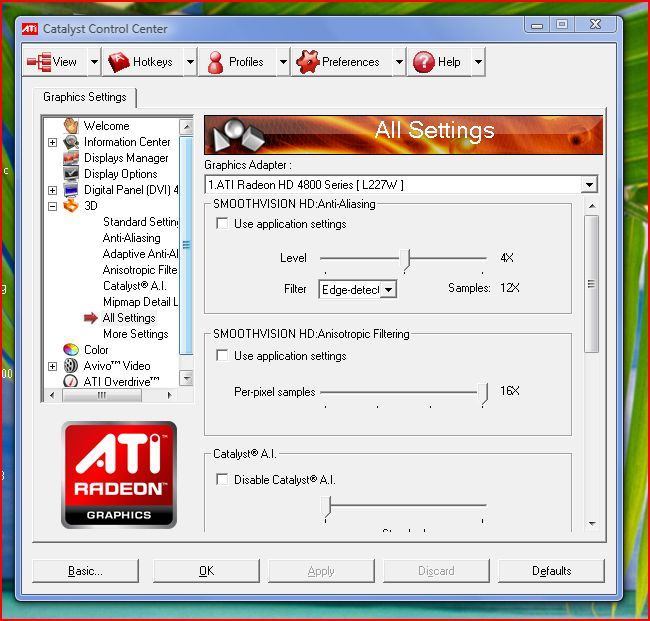Screen dimensions: 650x621
Task: Minimize the Catalyst Control Center window
Action: (537, 25)
